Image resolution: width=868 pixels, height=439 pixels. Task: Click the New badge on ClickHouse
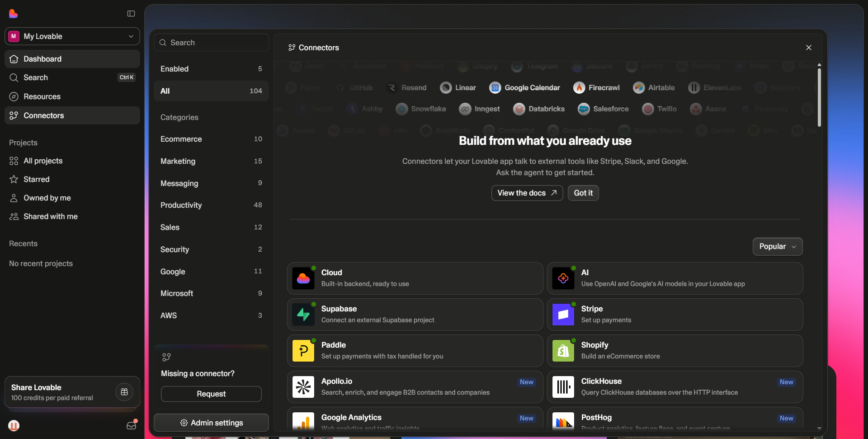point(786,382)
